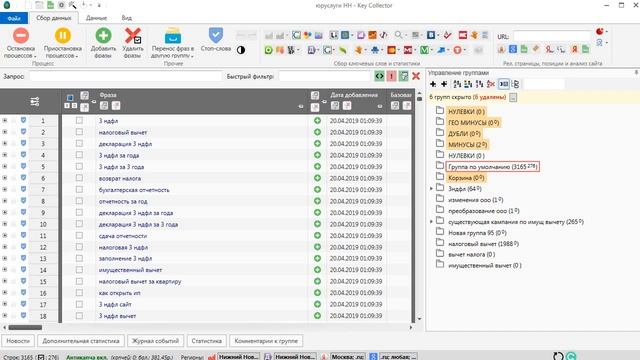Click the blue VK letter B icon
The height and width of the screenshot is (360, 640).
pos(431,35)
